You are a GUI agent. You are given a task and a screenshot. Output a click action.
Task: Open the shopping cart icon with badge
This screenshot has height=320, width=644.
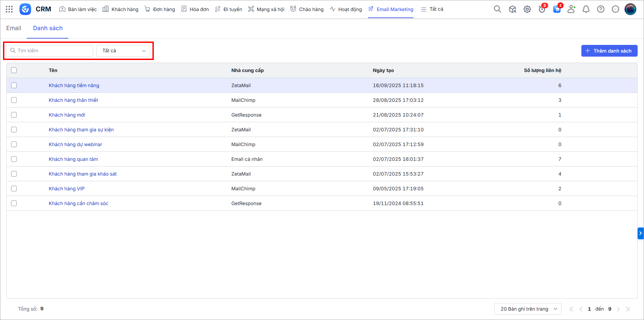tap(557, 9)
